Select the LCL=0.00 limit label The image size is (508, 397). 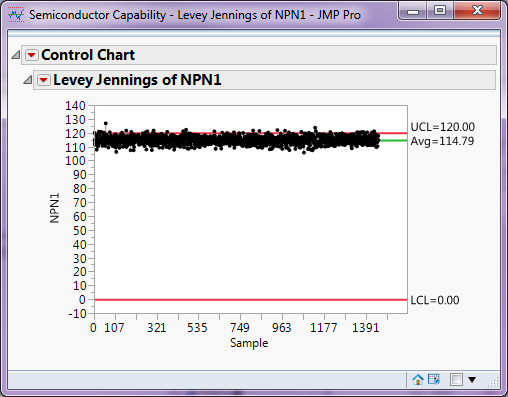(x=435, y=300)
